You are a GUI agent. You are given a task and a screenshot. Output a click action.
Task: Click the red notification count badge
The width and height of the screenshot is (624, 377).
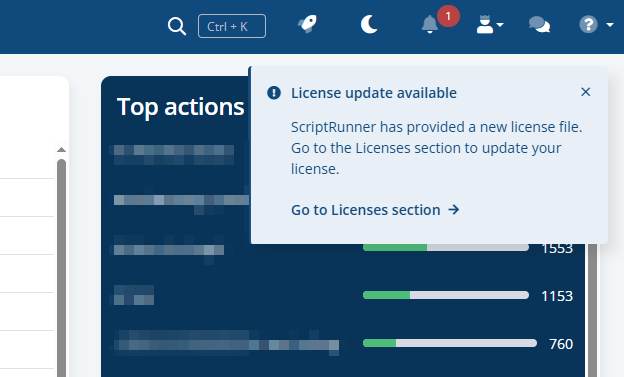(448, 16)
